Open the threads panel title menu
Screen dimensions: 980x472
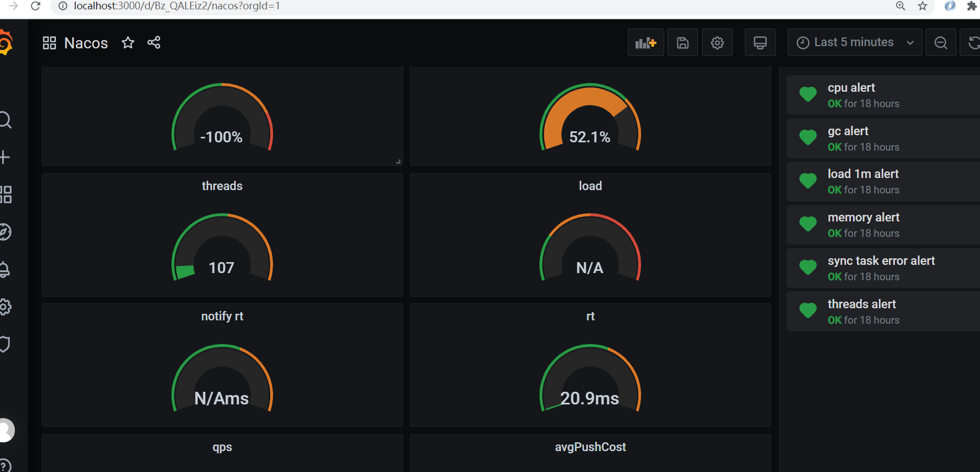click(222, 186)
